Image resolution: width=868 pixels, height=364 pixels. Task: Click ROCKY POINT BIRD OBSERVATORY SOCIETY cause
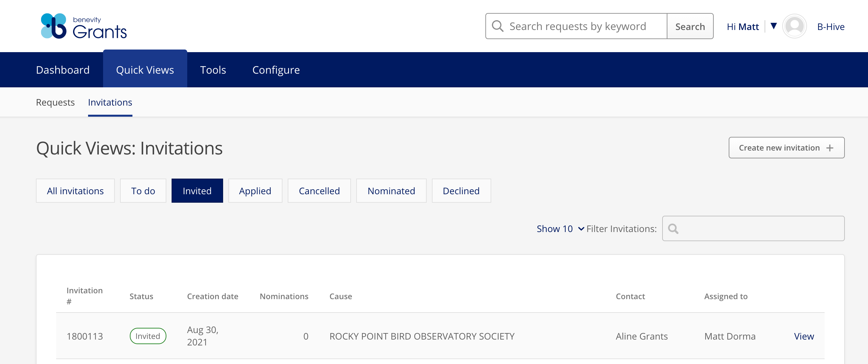click(x=422, y=336)
